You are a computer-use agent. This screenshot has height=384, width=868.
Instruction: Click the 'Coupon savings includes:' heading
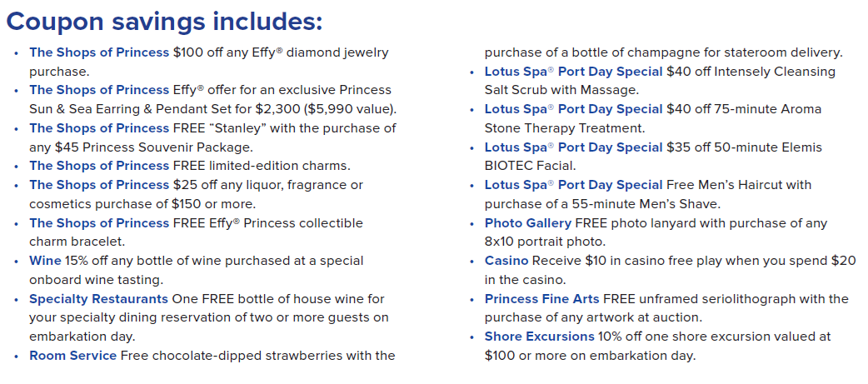coord(164,21)
